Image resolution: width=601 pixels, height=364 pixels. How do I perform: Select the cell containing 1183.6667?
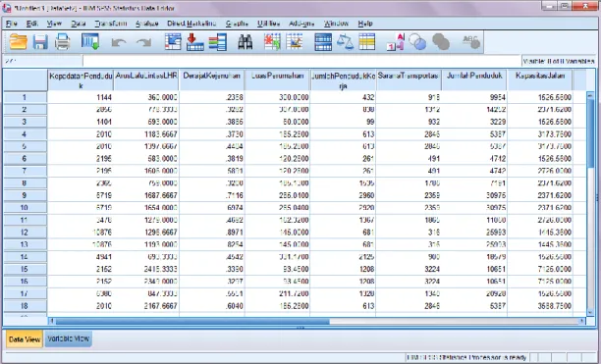[x=146, y=134]
